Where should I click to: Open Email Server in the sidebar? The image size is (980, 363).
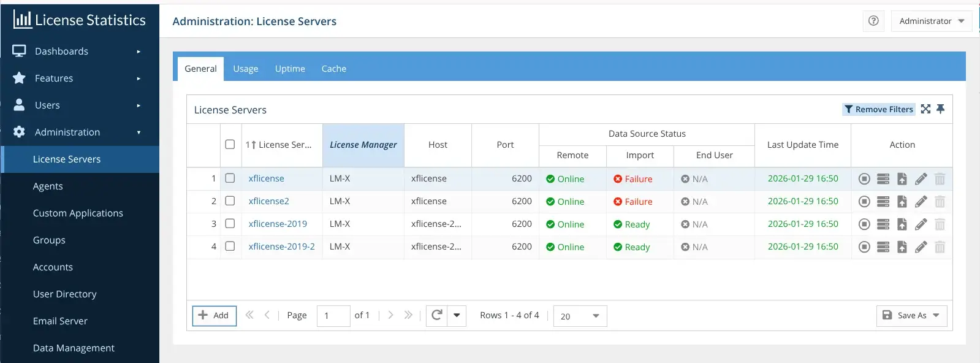coord(80,321)
